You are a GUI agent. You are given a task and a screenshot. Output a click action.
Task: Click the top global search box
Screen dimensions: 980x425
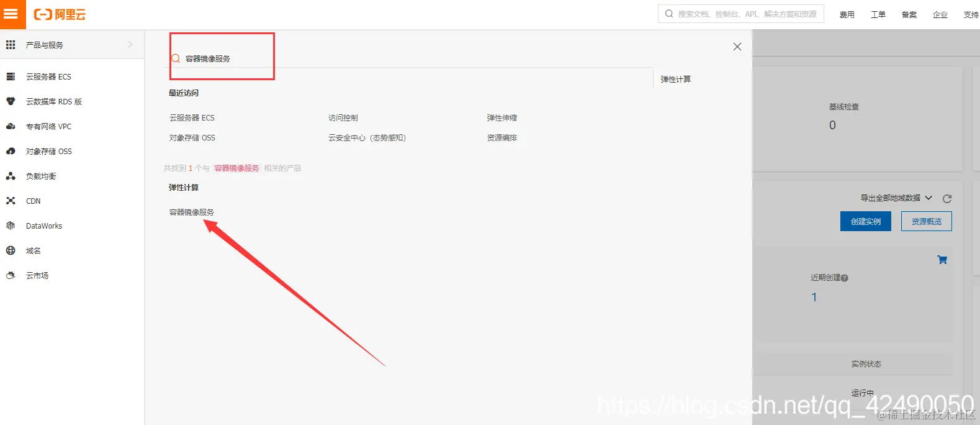point(741,14)
